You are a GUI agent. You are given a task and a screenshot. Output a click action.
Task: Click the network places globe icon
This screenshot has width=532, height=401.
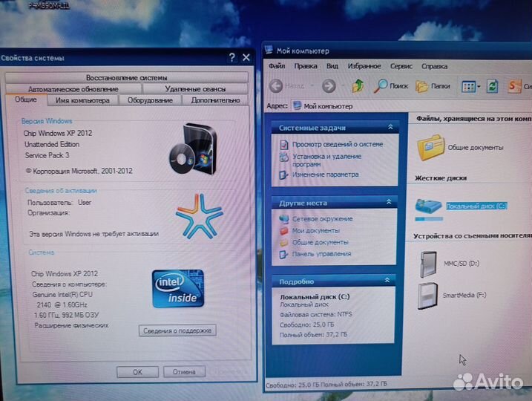click(x=284, y=219)
